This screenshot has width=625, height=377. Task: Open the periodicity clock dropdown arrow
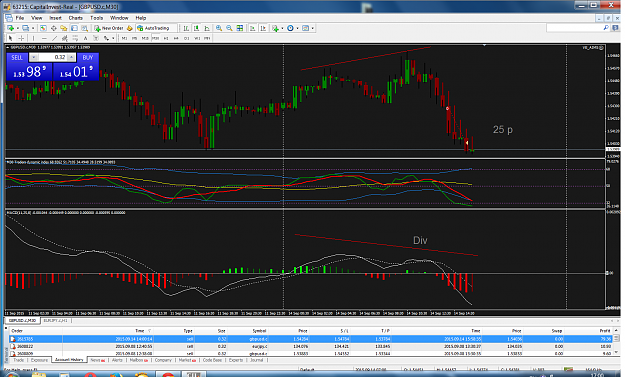[297, 28]
